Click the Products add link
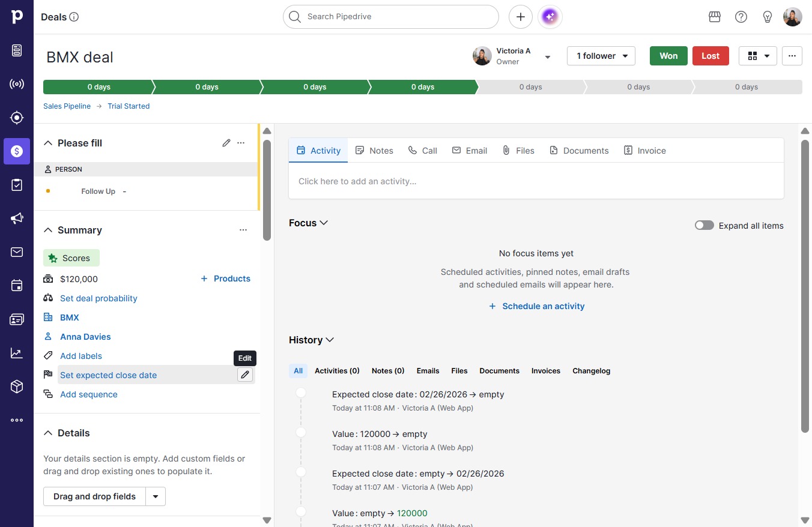 pyautogui.click(x=225, y=279)
